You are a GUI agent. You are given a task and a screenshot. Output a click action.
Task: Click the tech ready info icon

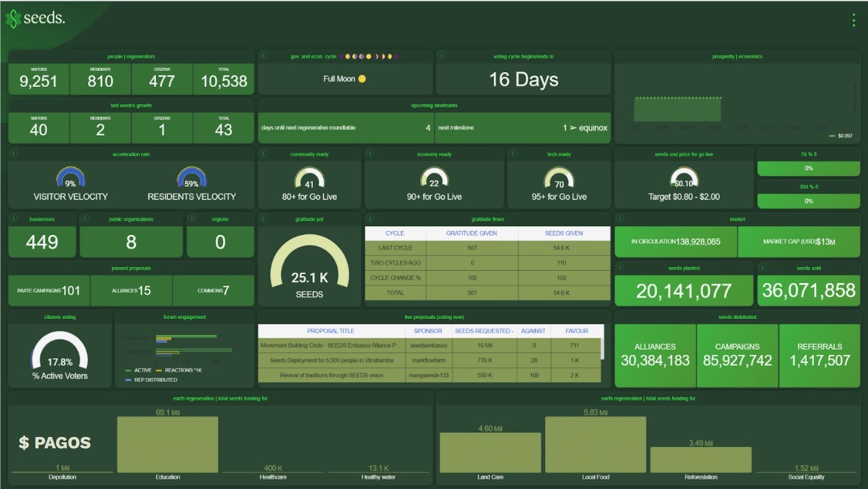(x=512, y=153)
